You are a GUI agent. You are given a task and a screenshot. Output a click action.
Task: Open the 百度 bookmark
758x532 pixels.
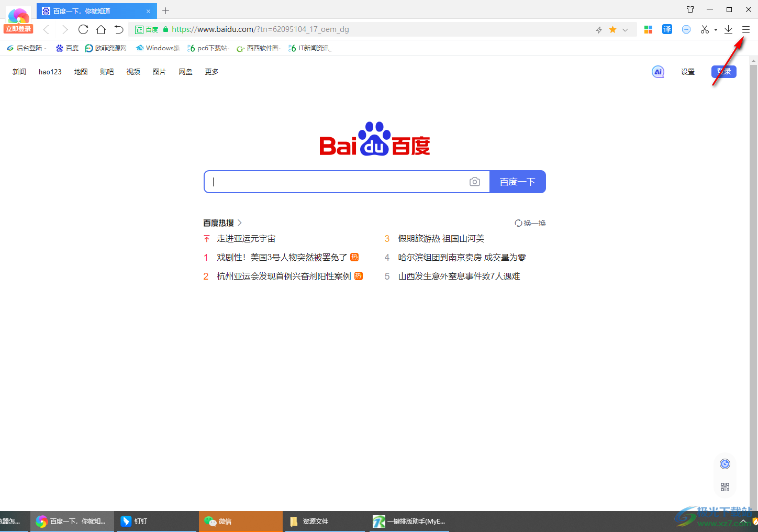pos(67,48)
